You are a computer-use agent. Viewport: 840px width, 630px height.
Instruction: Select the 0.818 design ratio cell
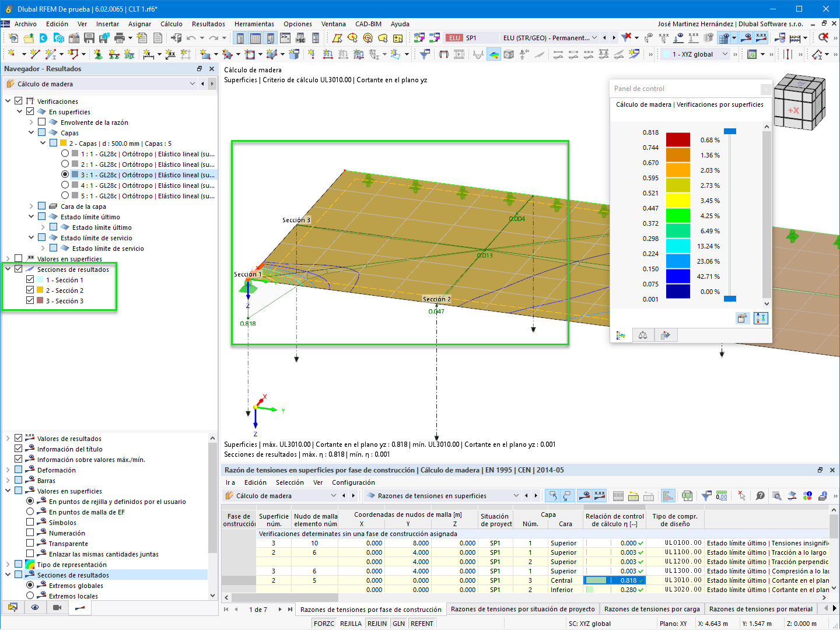pyautogui.click(x=614, y=580)
